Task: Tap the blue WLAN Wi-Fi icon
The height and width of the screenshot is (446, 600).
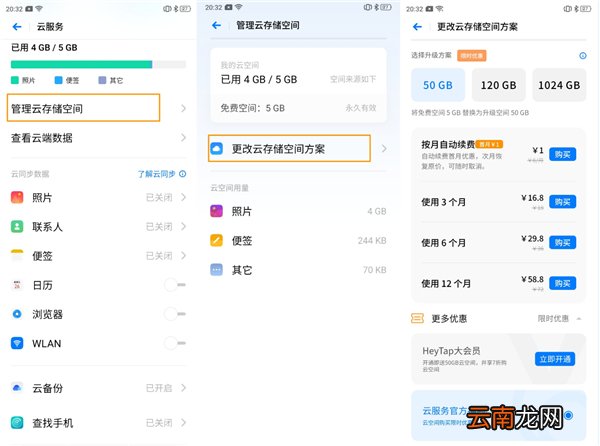Action: tap(17, 343)
